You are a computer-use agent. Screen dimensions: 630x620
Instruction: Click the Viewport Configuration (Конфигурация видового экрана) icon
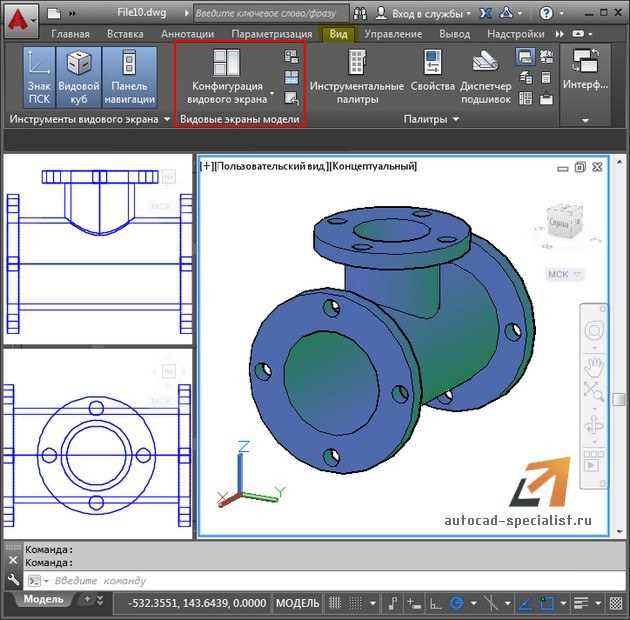pyautogui.click(x=227, y=62)
